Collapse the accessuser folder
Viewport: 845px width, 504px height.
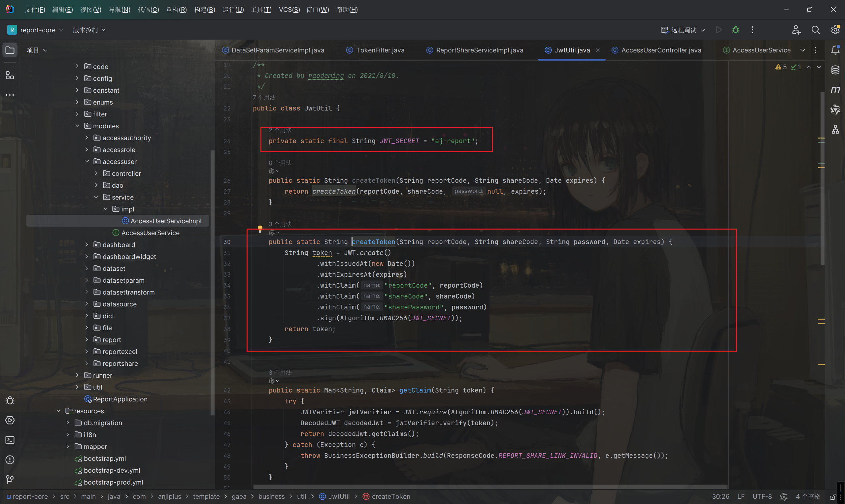86,162
